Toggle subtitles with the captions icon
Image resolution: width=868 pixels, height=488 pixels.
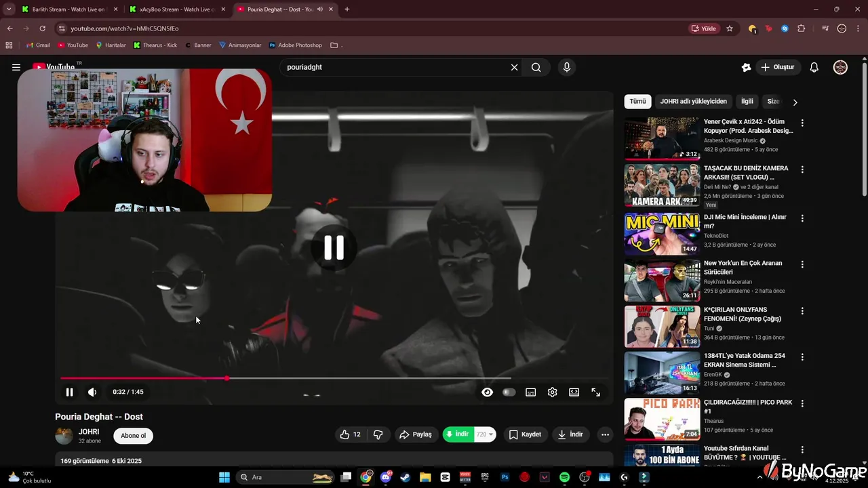[530, 392]
